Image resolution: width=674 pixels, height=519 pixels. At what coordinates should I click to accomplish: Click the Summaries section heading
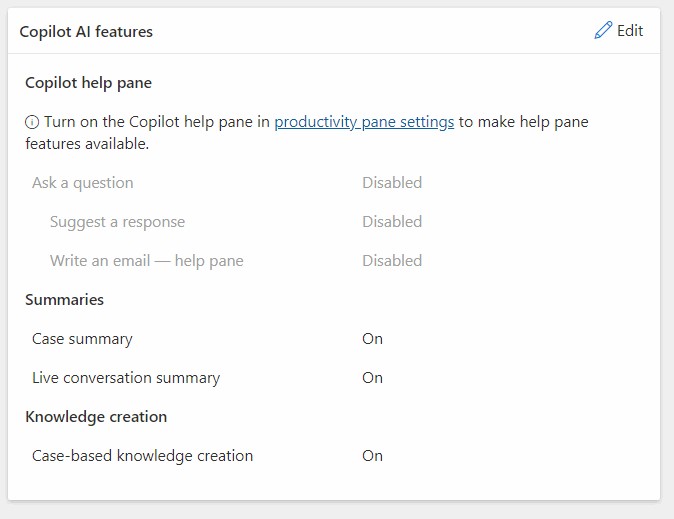64,300
